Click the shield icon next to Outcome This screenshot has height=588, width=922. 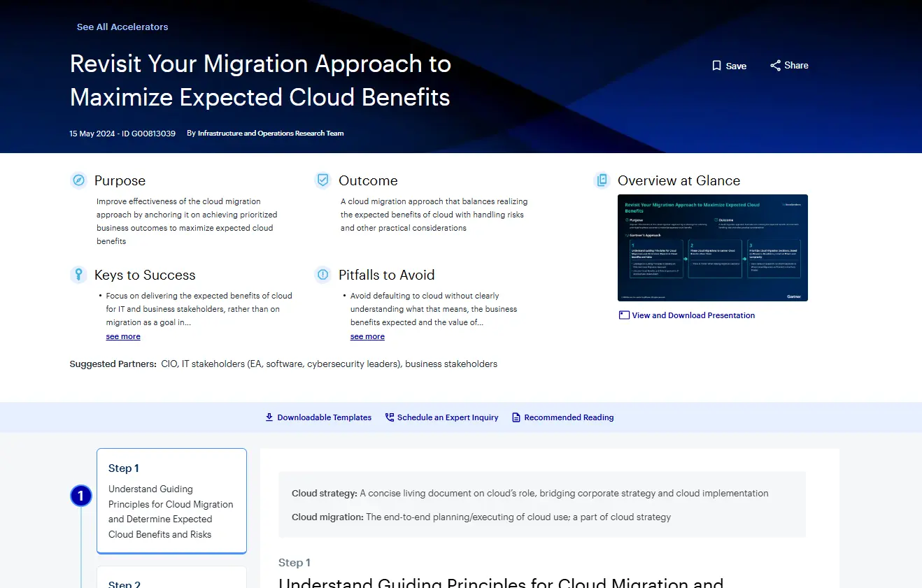coord(322,180)
